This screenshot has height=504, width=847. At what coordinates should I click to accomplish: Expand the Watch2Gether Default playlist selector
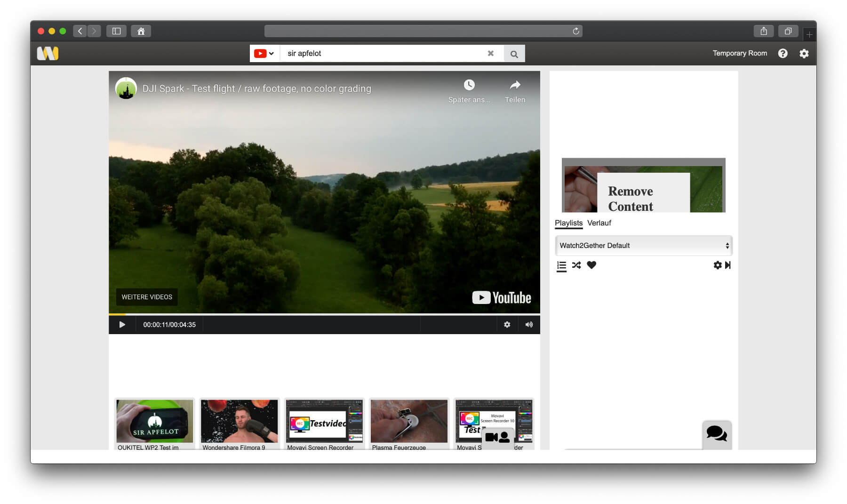tap(643, 246)
